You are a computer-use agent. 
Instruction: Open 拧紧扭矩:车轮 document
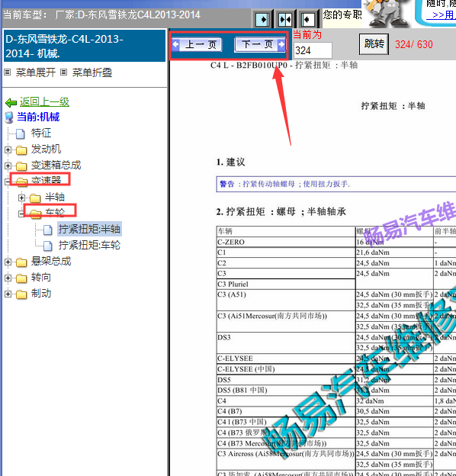pos(89,245)
